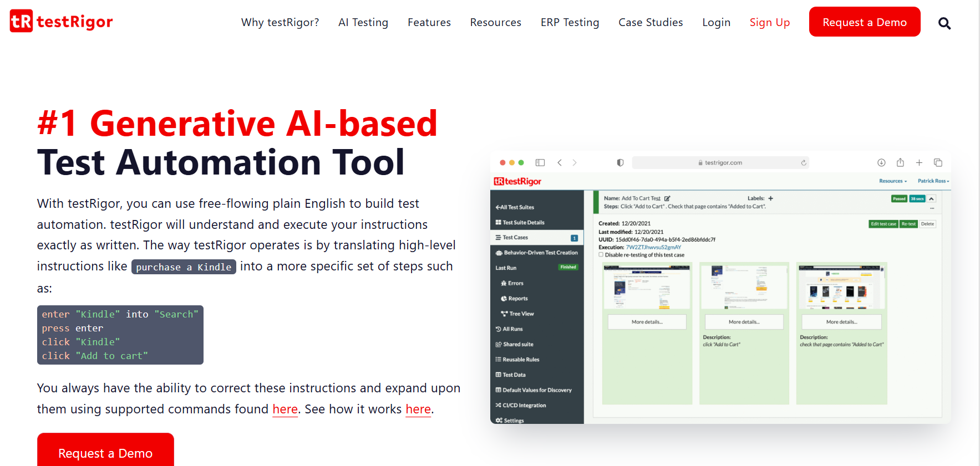Screen dimensions: 980x466
Task: Click the Login link
Action: pyautogui.click(x=717, y=22)
